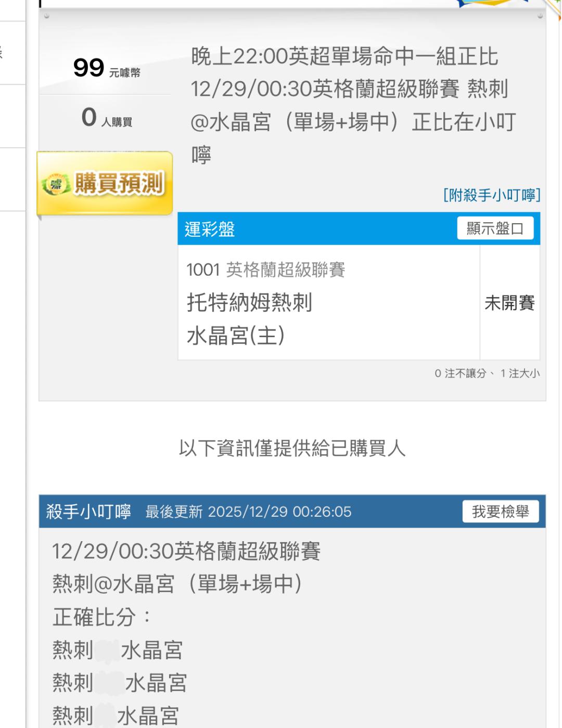Click the 0 人購買 buyer count
Screen dimensions: 562x728
click(106, 118)
